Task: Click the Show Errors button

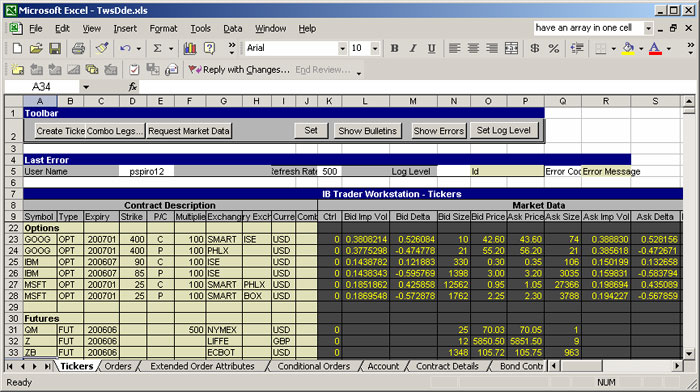Action: tap(438, 131)
